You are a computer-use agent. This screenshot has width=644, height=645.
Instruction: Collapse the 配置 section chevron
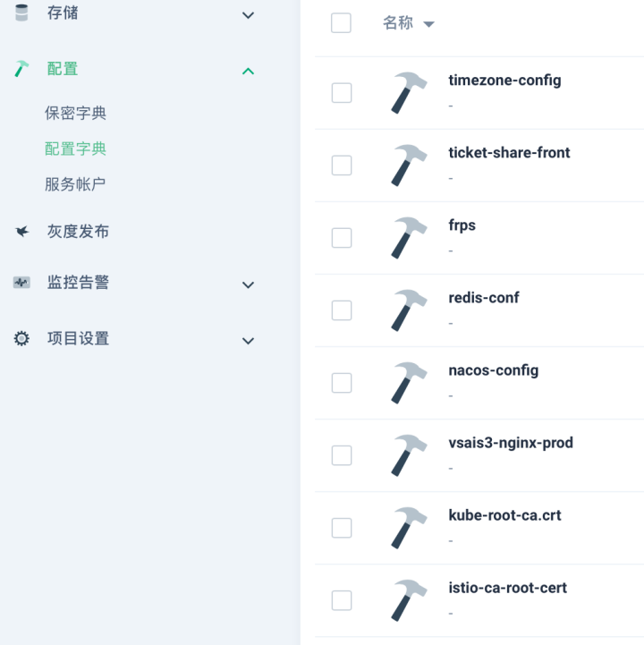pyautogui.click(x=249, y=71)
